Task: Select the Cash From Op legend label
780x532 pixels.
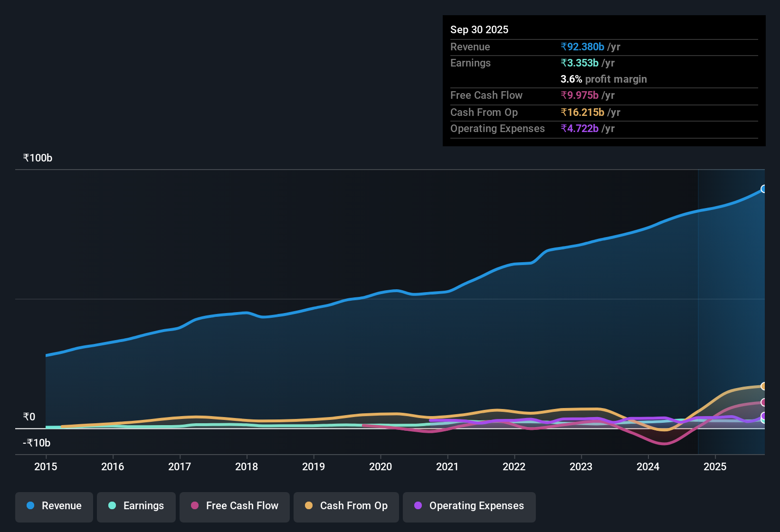Action: tap(354, 506)
